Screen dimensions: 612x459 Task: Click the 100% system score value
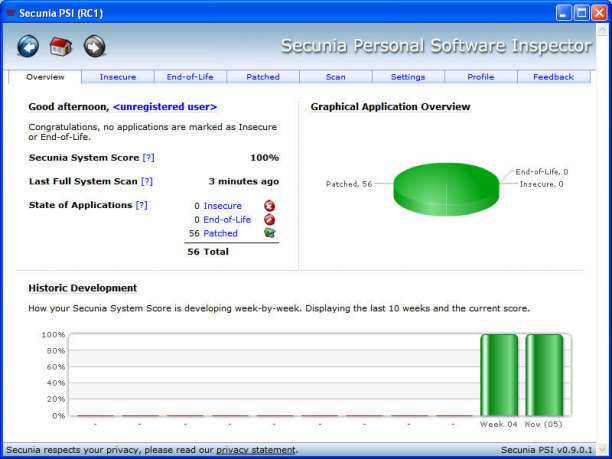[265, 158]
